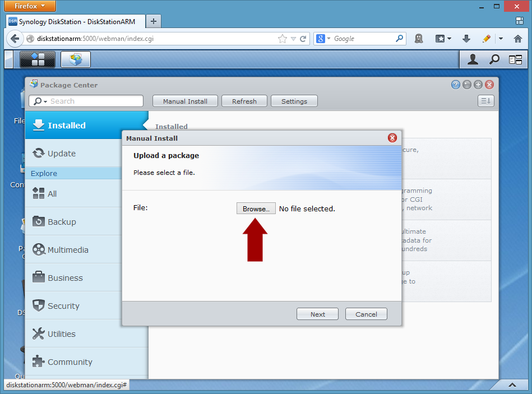Close the Package Center window
Screen dimensions: 532x394
coord(489,85)
